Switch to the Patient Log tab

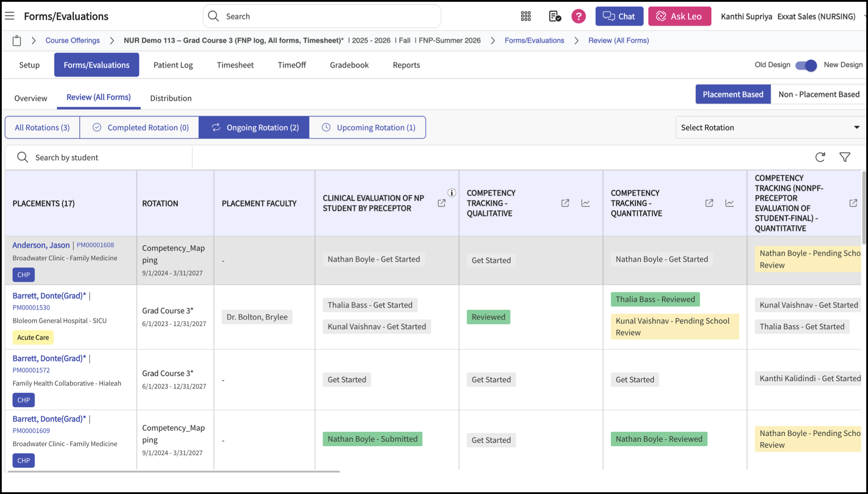tap(173, 65)
